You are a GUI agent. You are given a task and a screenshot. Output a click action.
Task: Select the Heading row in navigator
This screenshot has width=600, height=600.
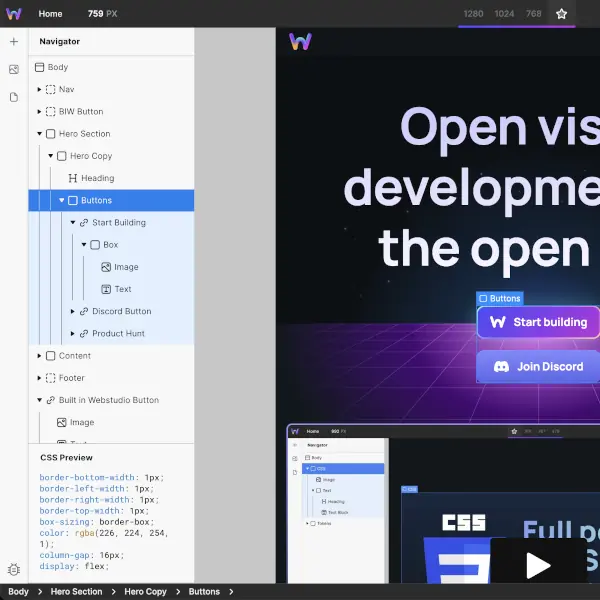[111, 178]
